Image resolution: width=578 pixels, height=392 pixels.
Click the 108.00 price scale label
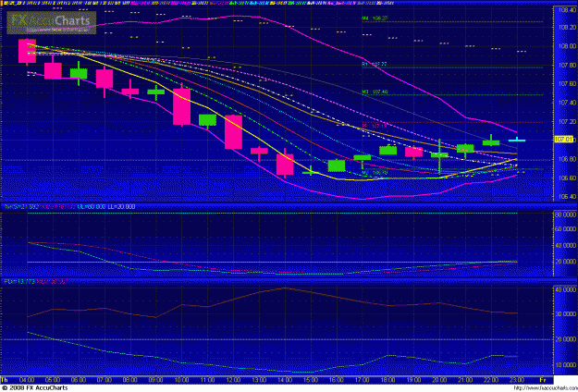click(567, 46)
